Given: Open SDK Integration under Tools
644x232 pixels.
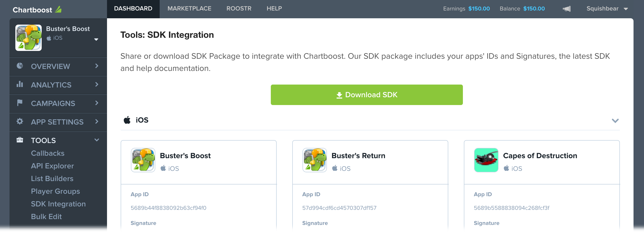Looking at the screenshot, I should coord(58,204).
